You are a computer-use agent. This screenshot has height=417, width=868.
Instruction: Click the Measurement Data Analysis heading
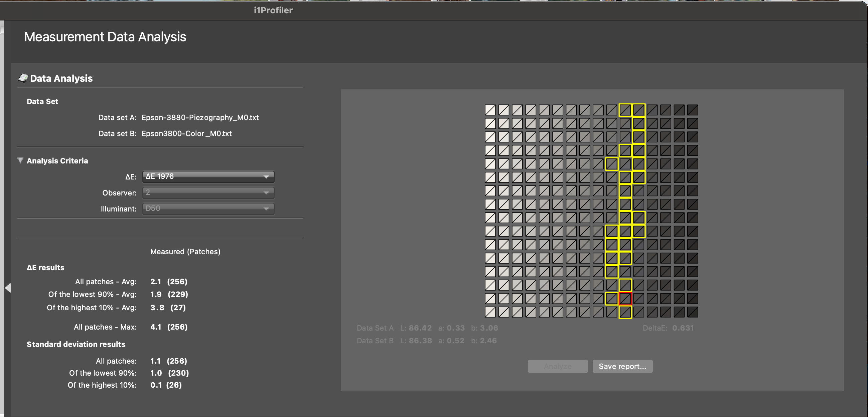pyautogui.click(x=105, y=37)
